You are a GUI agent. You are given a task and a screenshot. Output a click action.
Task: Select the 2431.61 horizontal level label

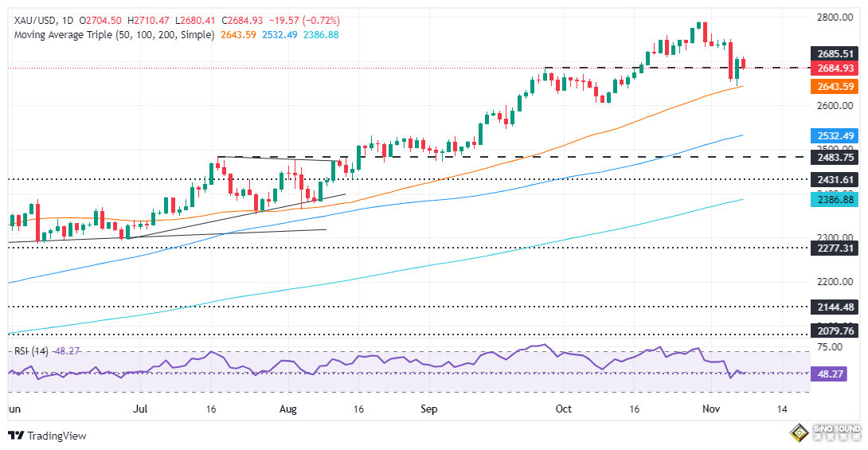tap(834, 180)
